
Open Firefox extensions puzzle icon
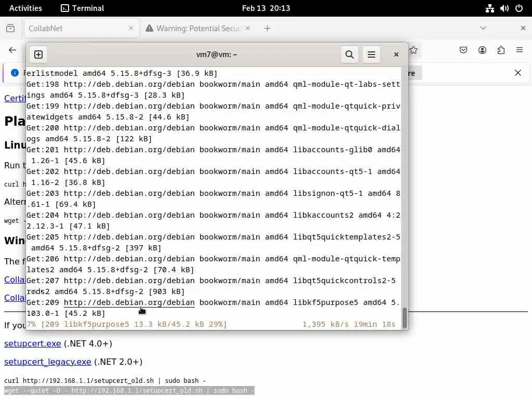coord(501,50)
